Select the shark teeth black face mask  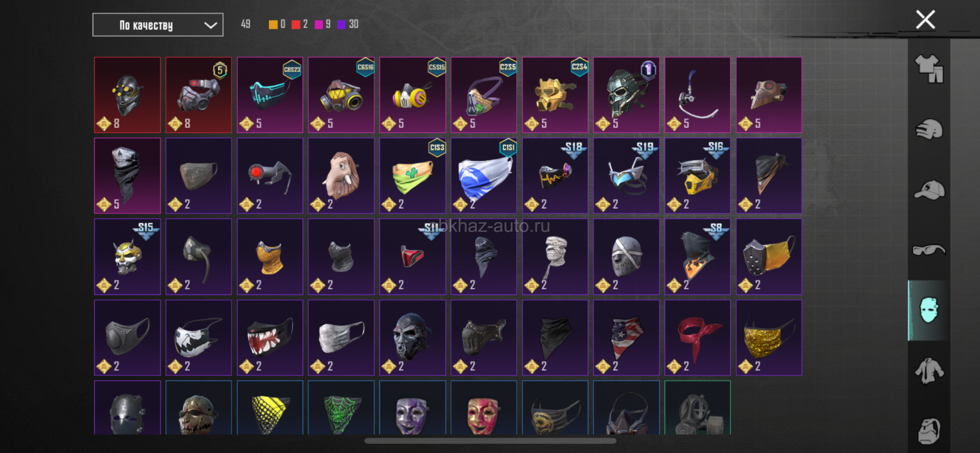[x=270, y=338]
